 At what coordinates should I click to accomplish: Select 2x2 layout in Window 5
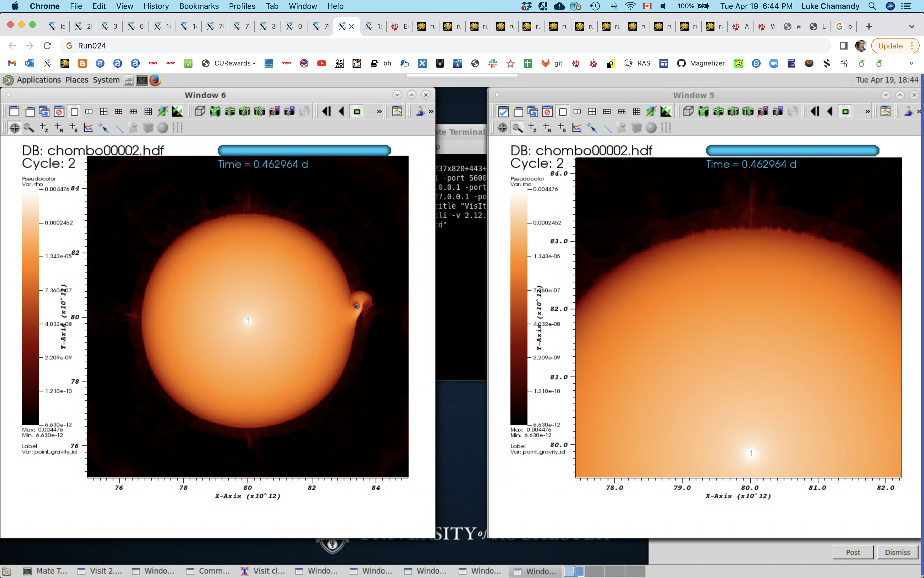592,111
